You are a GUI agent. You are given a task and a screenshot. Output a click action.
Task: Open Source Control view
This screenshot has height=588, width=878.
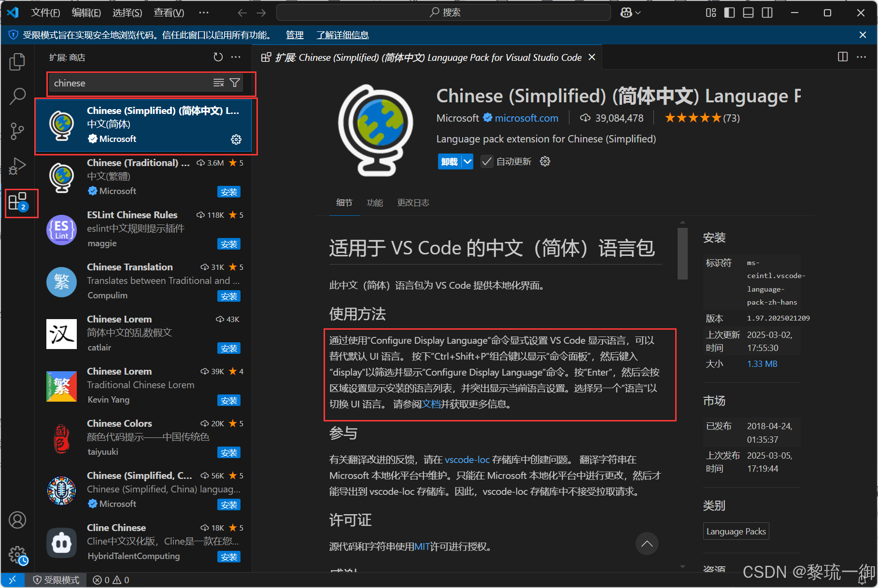[17, 131]
